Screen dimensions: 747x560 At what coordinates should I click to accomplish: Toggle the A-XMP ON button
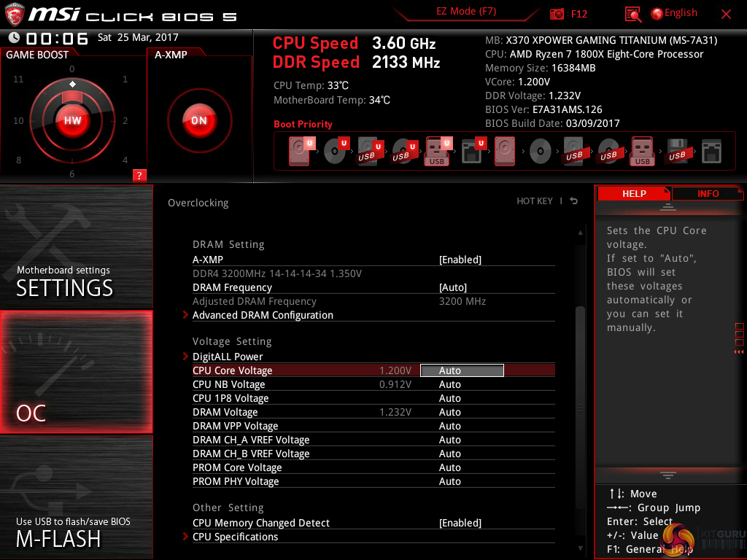click(199, 120)
